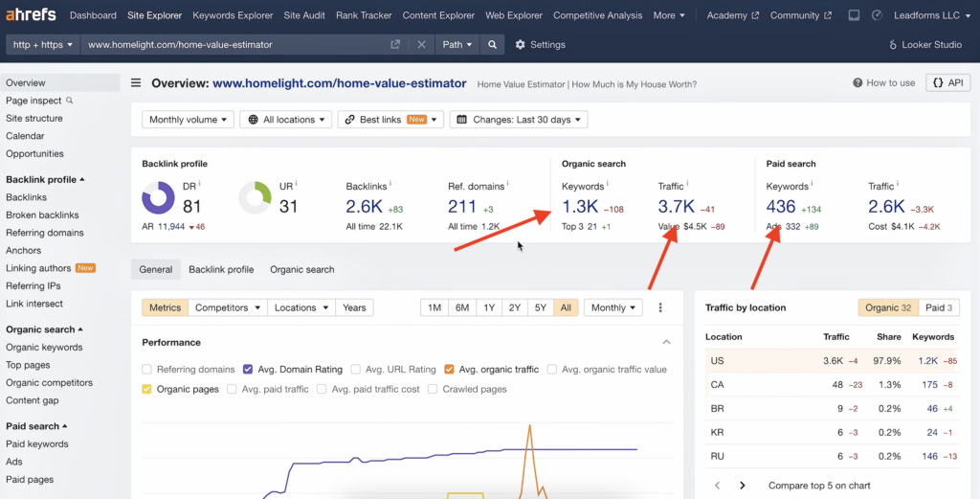Uncheck Organic pages checkbox
Screen dimensions: 980x499
(x=146, y=389)
